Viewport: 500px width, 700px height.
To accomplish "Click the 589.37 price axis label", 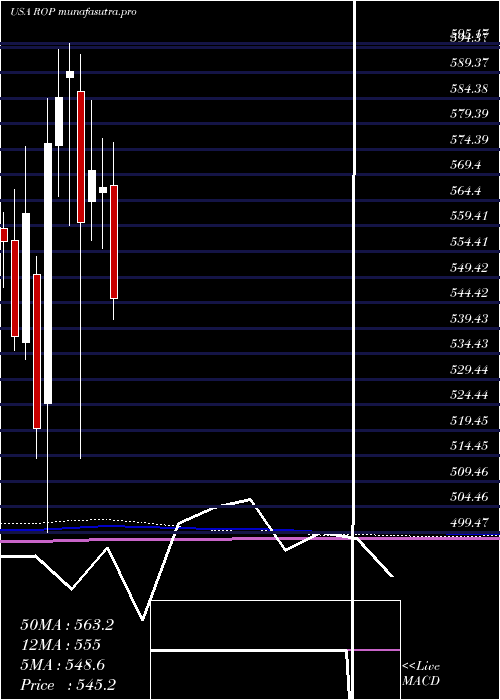I will tap(469, 63).
